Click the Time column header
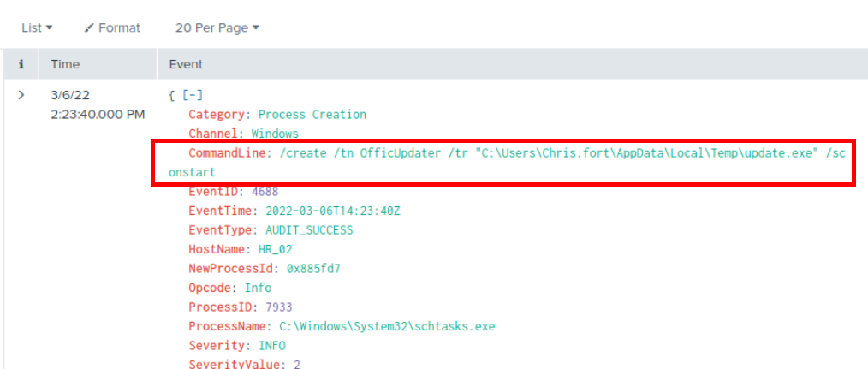Image resolution: width=868 pixels, height=369 pixels. [x=65, y=64]
